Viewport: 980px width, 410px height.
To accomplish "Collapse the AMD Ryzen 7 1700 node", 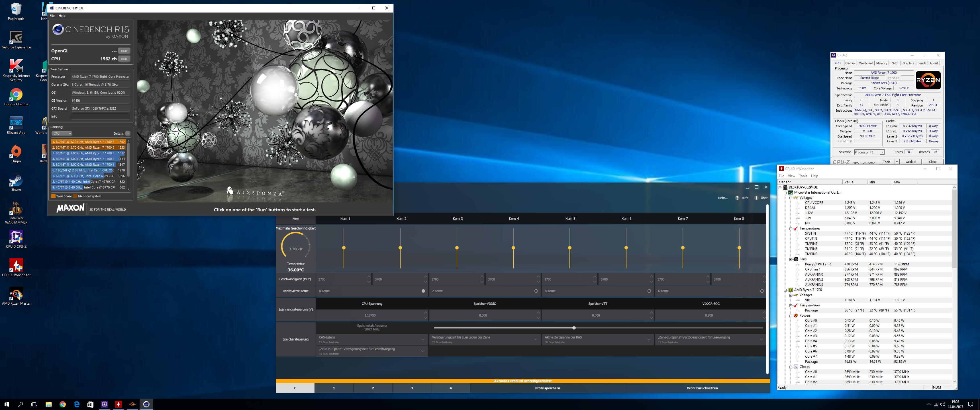I will pos(785,290).
